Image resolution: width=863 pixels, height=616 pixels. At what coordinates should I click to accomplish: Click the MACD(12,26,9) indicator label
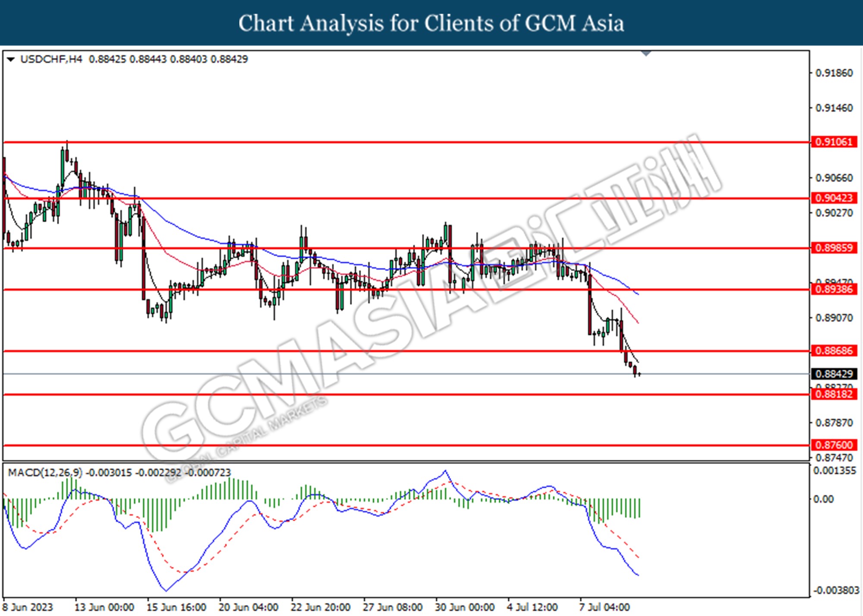click(x=45, y=473)
